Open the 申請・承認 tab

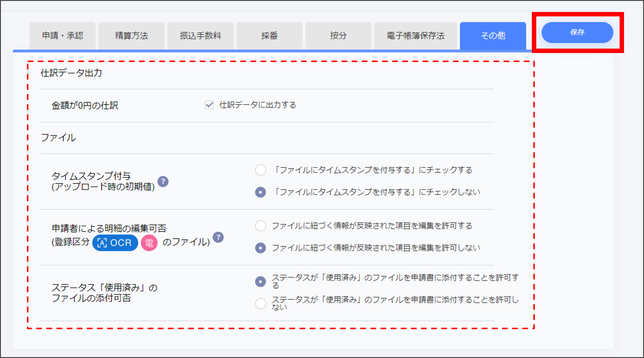tap(62, 36)
